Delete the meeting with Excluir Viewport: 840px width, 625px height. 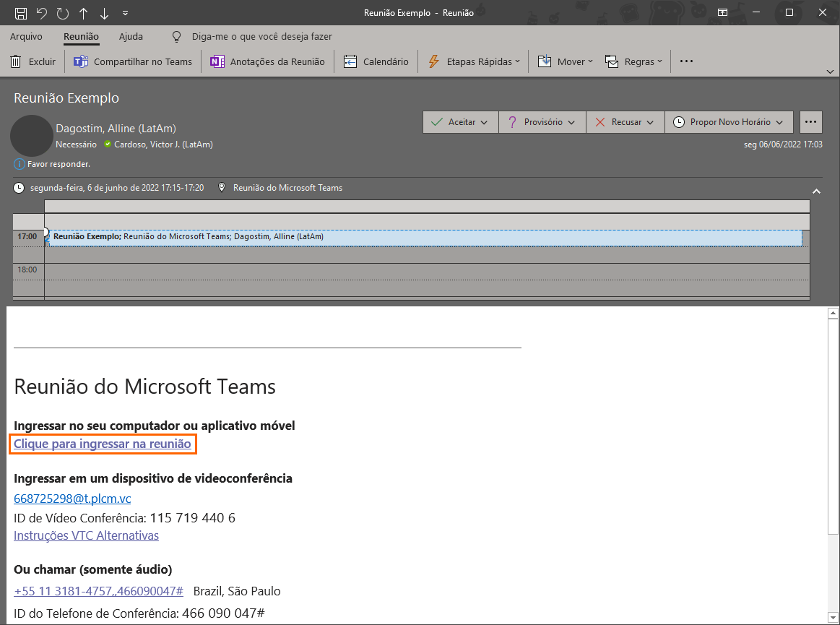point(33,61)
